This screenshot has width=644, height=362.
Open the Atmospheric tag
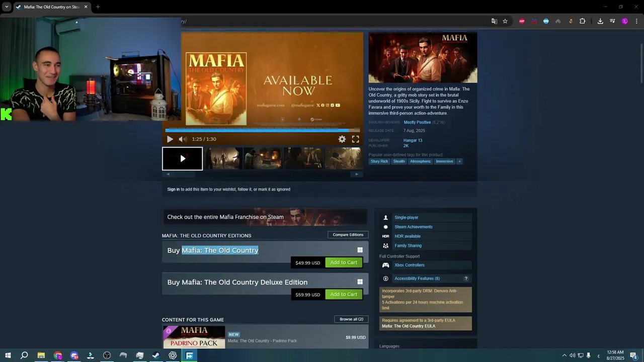coord(420,161)
